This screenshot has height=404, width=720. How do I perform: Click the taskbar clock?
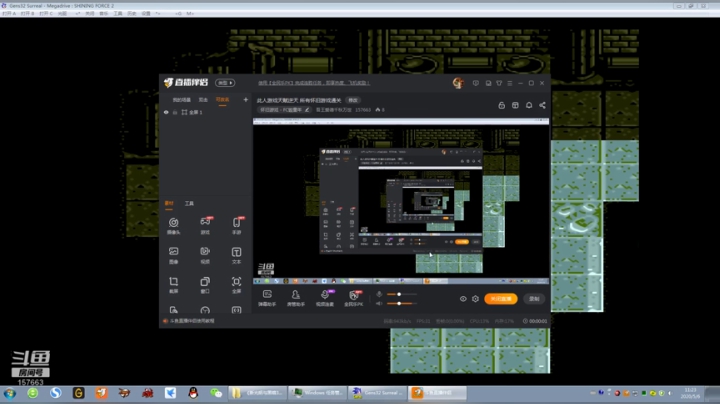click(x=690, y=393)
